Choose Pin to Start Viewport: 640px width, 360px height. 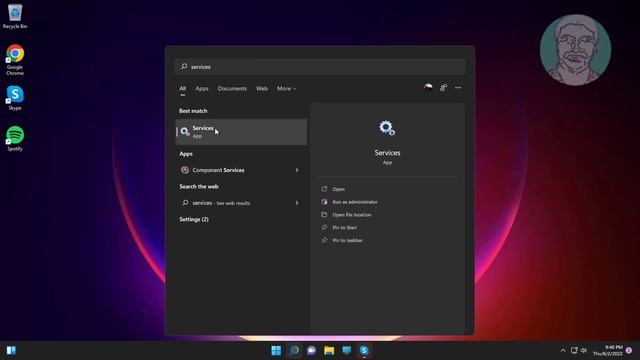[x=344, y=228]
